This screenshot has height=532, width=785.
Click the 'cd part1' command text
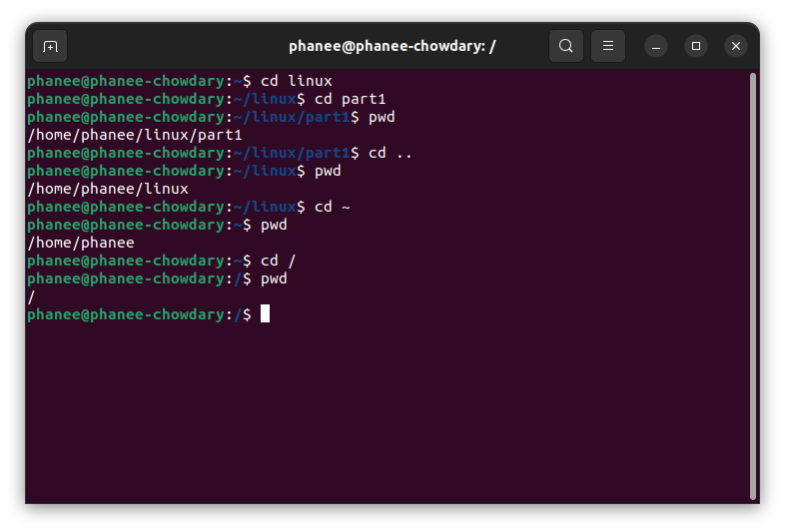(350, 99)
